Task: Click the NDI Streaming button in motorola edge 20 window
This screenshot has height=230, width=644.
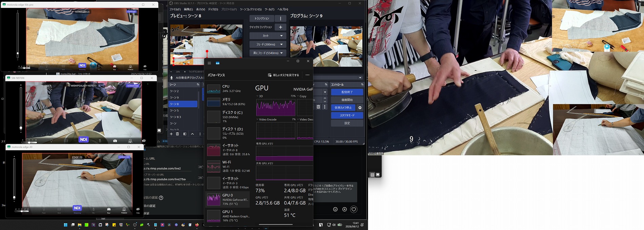Action: pos(77,208)
